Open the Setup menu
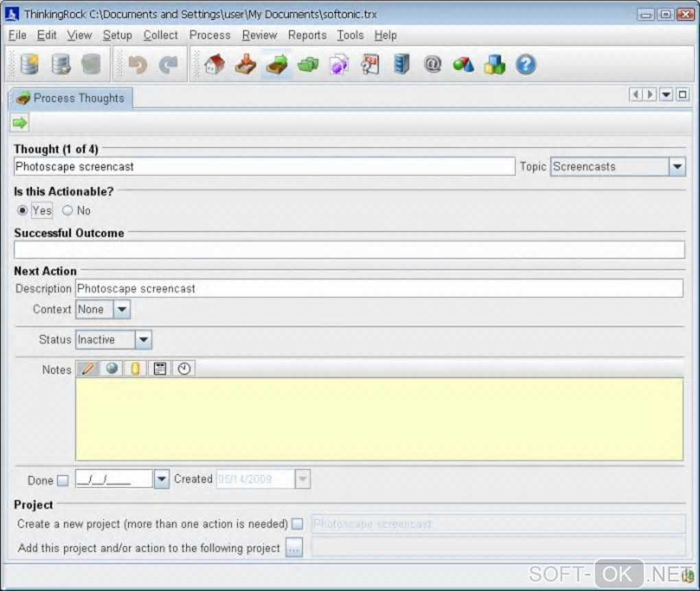The image size is (700, 591). pyautogui.click(x=117, y=35)
